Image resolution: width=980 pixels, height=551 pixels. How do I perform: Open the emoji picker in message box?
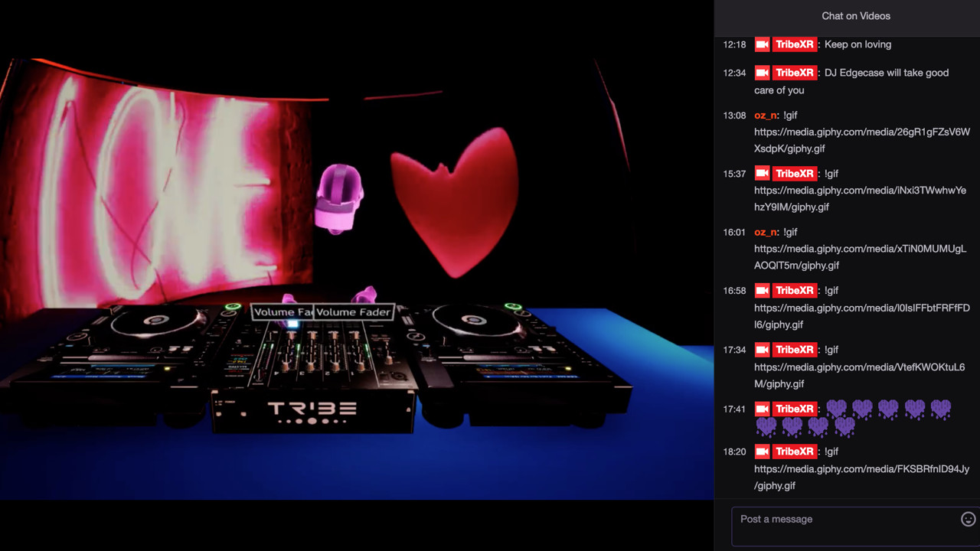[x=968, y=520]
